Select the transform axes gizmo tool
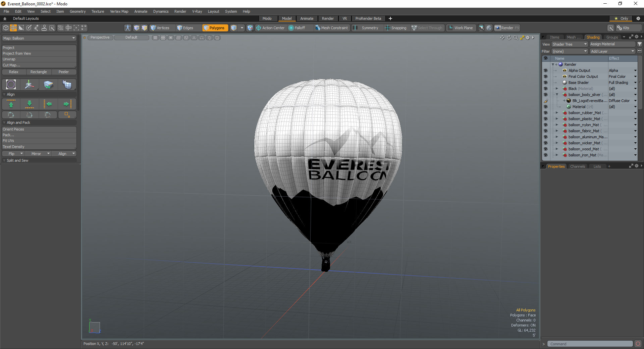Image resolution: width=644 pixels, height=349 pixels. pyautogui.click(x=30, y=85)
